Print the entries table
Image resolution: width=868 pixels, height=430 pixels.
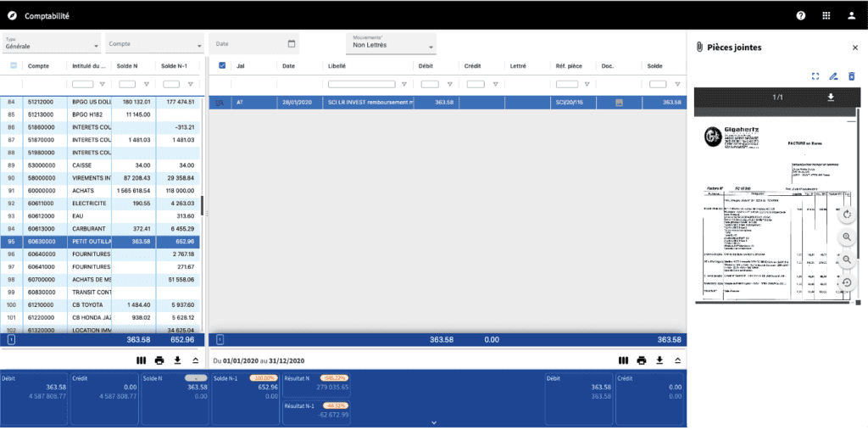642,360
